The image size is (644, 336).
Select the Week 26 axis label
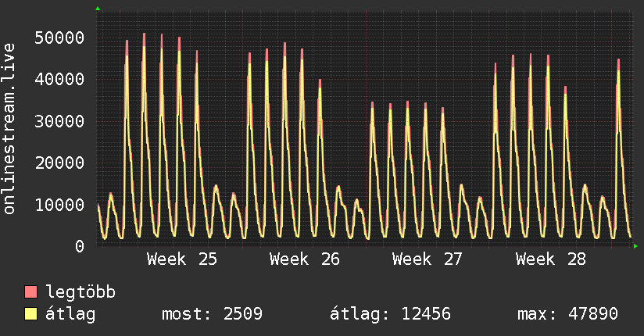pyautogui.click(x=305, y=259)
